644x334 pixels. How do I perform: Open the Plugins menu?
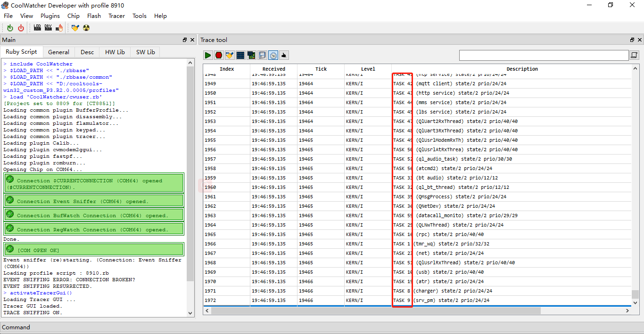coord(50,16)
